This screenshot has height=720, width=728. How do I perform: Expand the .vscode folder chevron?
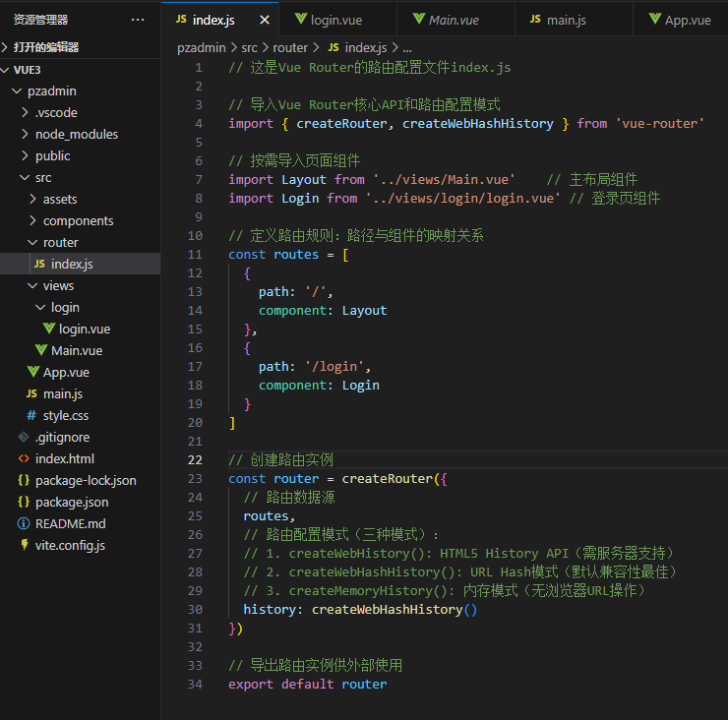click(x=25, y=112)
